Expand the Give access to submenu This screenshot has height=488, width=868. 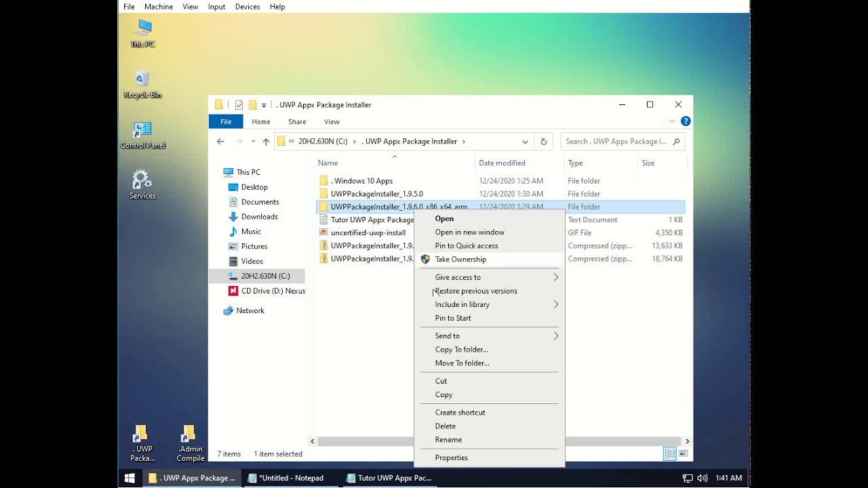(x=489, y=277)
